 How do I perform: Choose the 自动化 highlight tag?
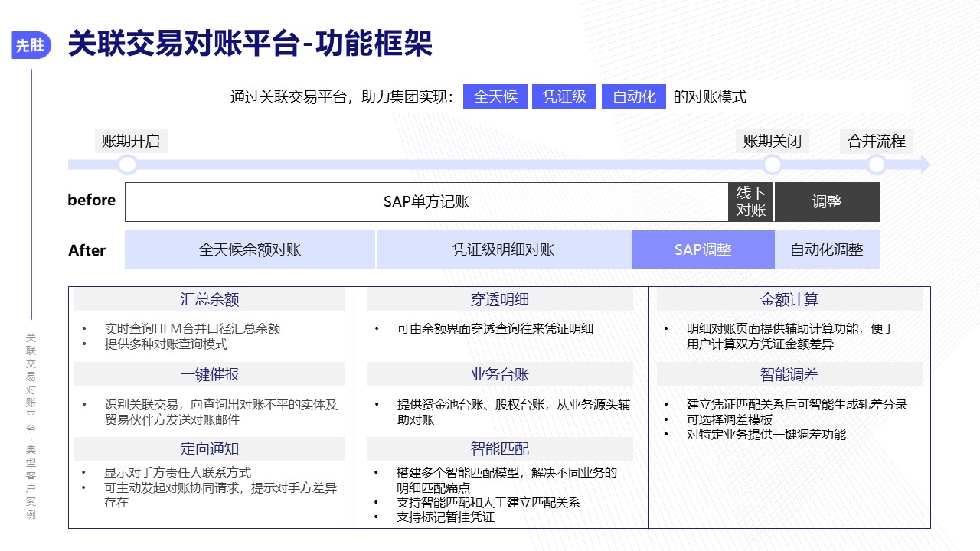[x=634, y=96]
